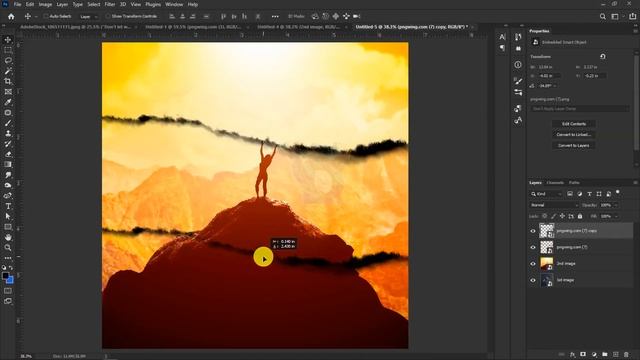Toggle layer filtering switch dot
The width and height of the screenshot is (640, 360).
[618, 192]
